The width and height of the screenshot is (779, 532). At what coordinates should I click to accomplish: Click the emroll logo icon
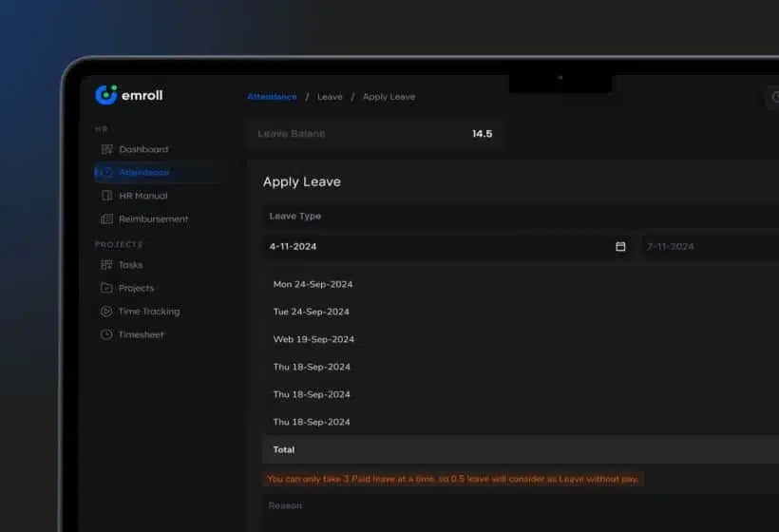coord(105,95)
